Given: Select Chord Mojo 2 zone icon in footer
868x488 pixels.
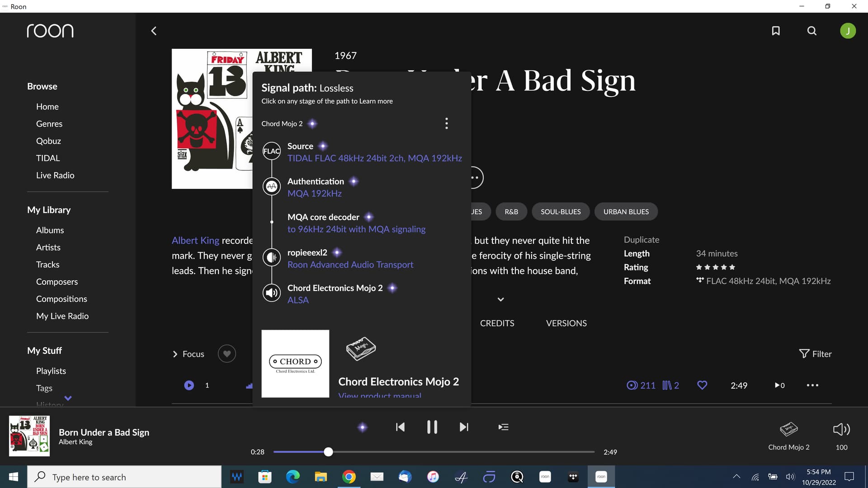Looking at the screenshot, I should pyautogui.click(x=789, y=429).
